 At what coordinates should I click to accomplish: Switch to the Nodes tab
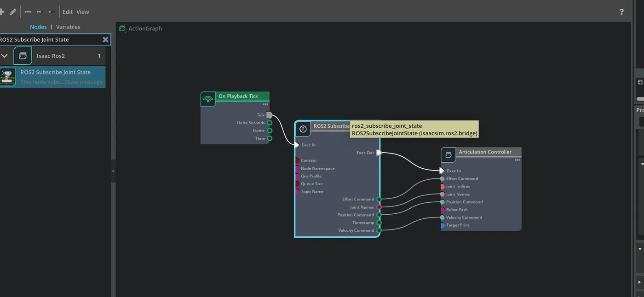[x=38, y=27]
